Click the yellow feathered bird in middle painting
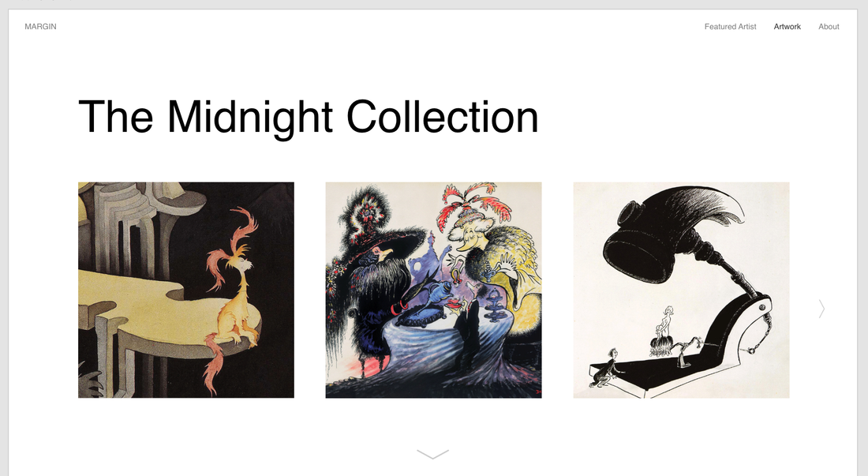868x476 pixels. pyautogui.click(x=498, y=266)
